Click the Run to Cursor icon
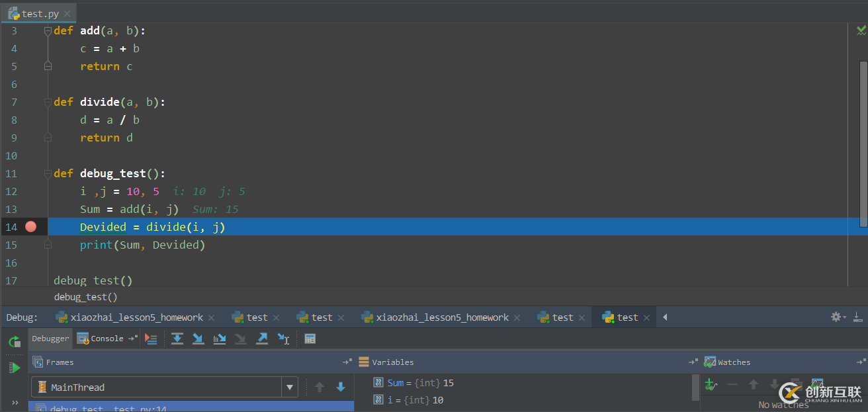The image size is (868, 412). click(x=283, y=339)
